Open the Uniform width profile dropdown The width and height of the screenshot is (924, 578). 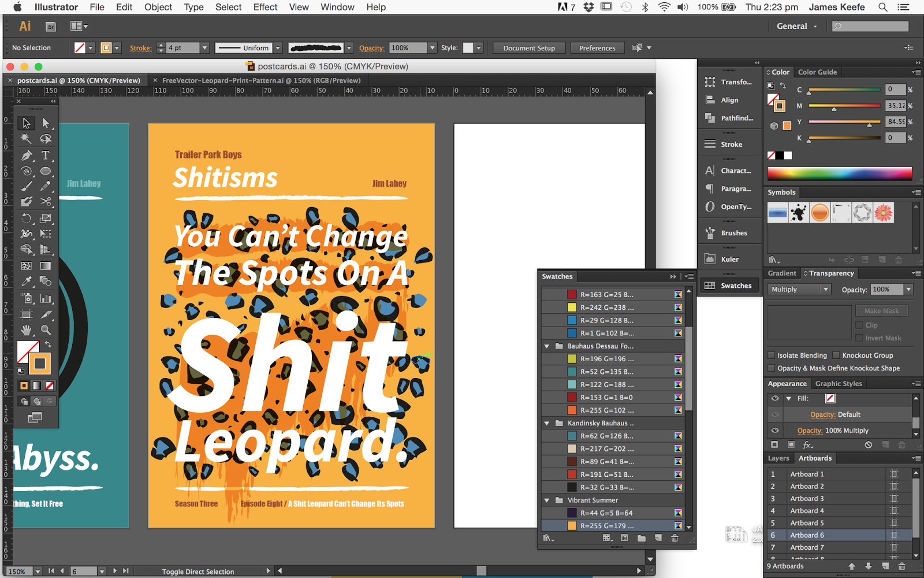278,48
